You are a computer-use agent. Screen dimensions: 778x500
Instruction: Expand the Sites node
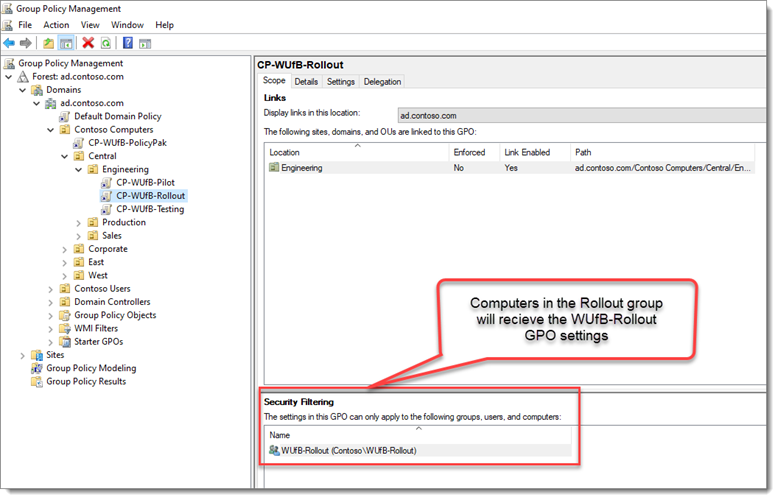tap(23, 356)
